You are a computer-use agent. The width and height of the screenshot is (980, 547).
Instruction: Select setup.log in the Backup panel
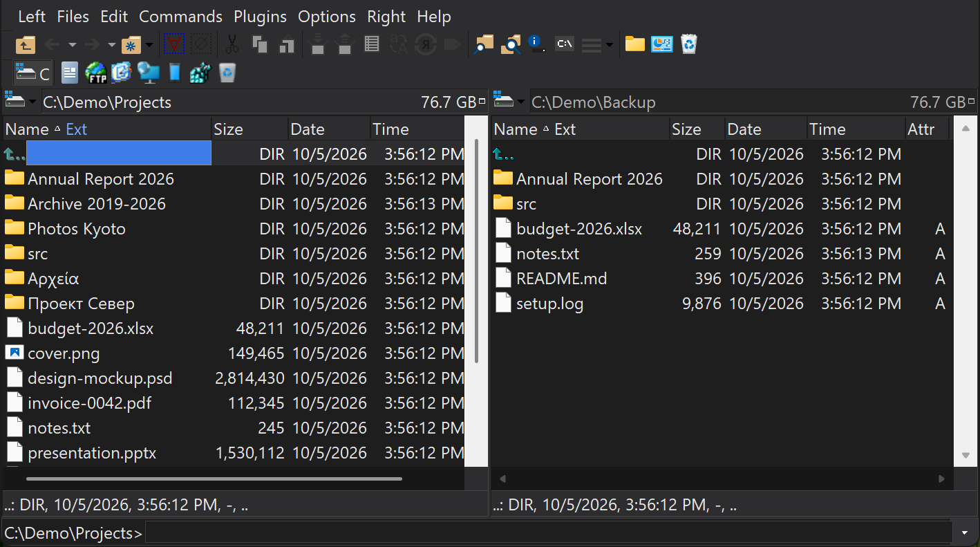coord(549,304)
